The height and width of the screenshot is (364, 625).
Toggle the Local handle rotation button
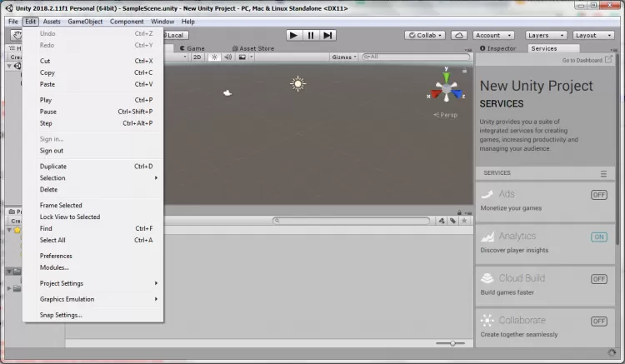pyautogui.click(x=175, y=35)
